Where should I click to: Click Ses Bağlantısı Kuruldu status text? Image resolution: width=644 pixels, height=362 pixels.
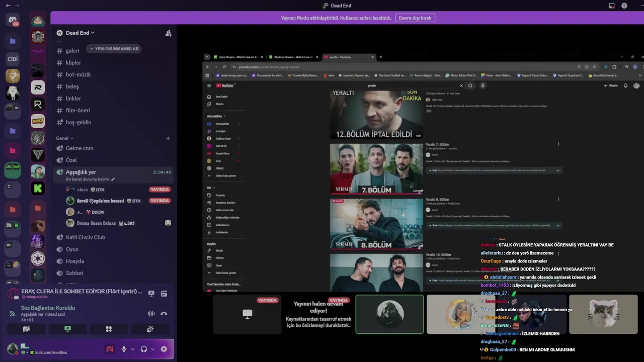(48, 308)
